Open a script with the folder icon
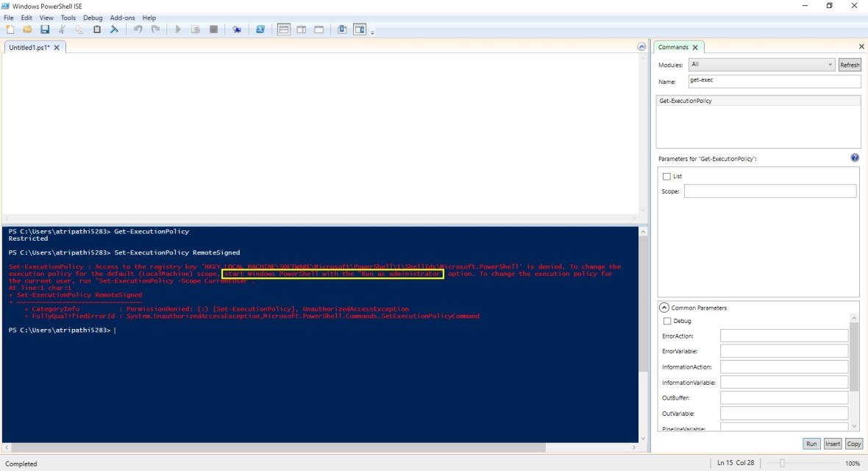This screenshot has width=868, height=471. (x=27, y=29)
